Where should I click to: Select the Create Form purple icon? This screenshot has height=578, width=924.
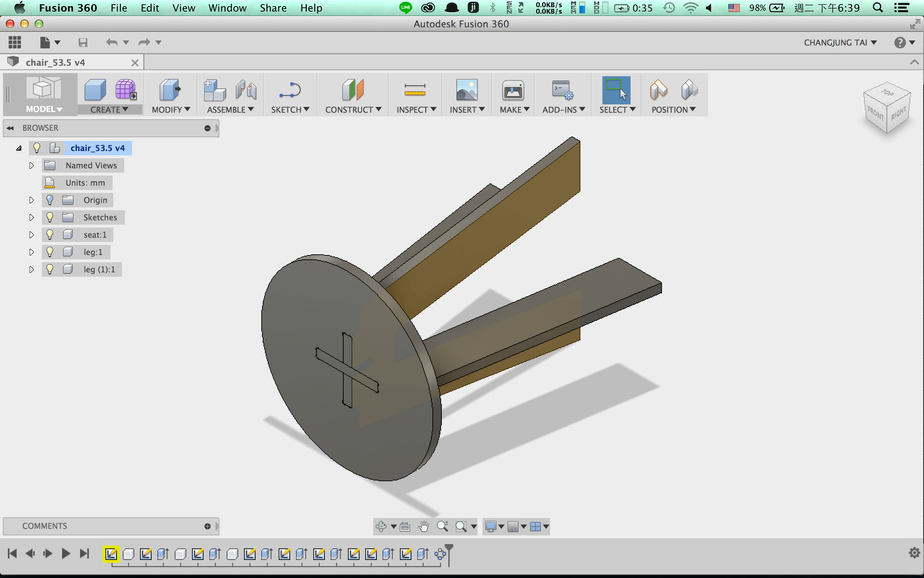(x=126, y=90)
